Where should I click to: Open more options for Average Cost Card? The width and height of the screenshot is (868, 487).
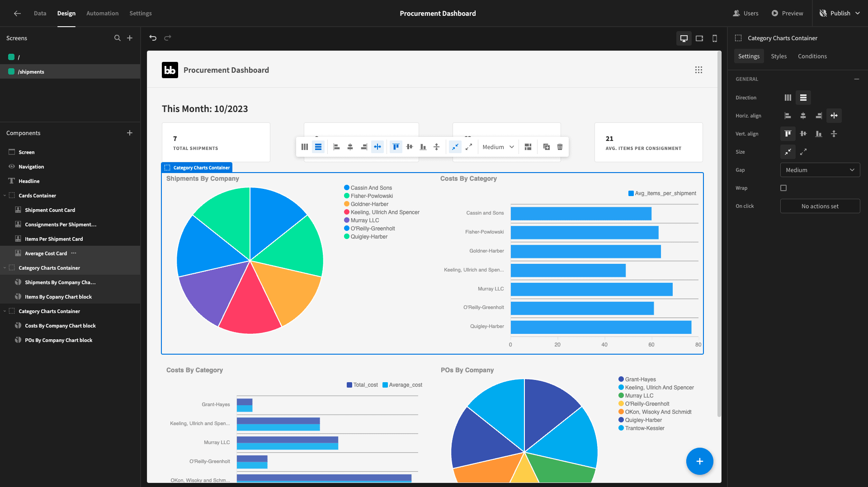(x=74, y=253)
